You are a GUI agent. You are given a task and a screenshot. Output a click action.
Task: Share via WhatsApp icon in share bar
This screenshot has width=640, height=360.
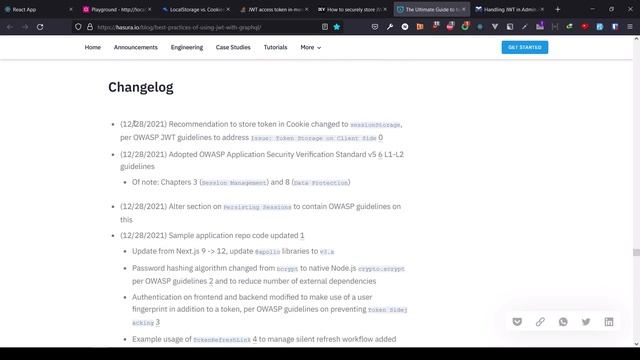click(563, 322)
